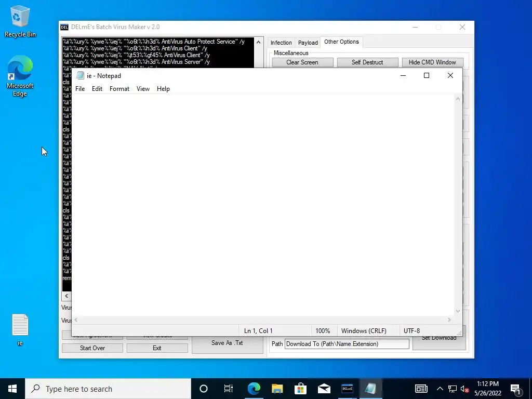Click the network tray icon
Screen dimensions: 532x399
(x=453, y=389)
